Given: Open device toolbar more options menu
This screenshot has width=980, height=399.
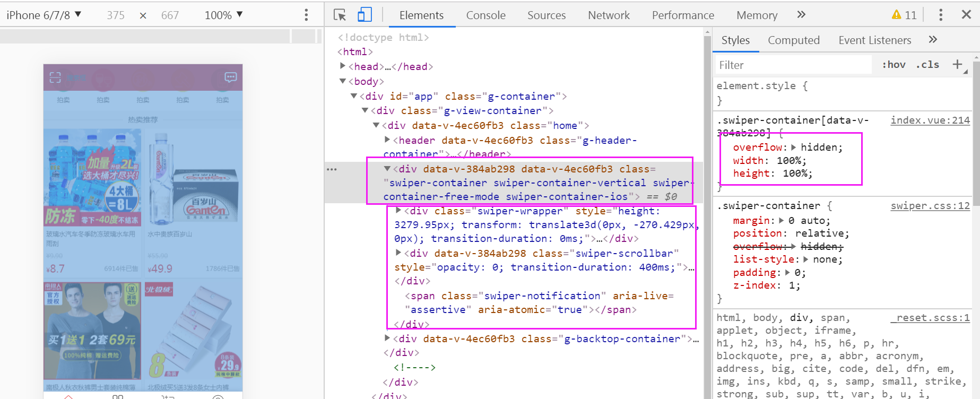Looking at the screenshot, I should coord(306,15).
